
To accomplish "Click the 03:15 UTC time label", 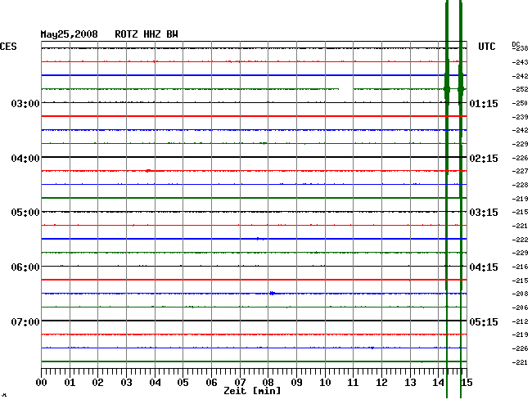I will (x=484, y=213).
